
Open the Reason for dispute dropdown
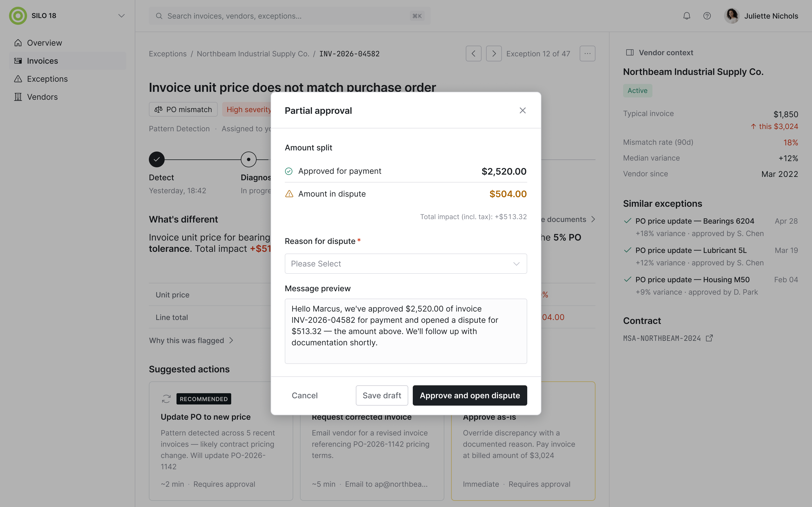coord(406,264)
